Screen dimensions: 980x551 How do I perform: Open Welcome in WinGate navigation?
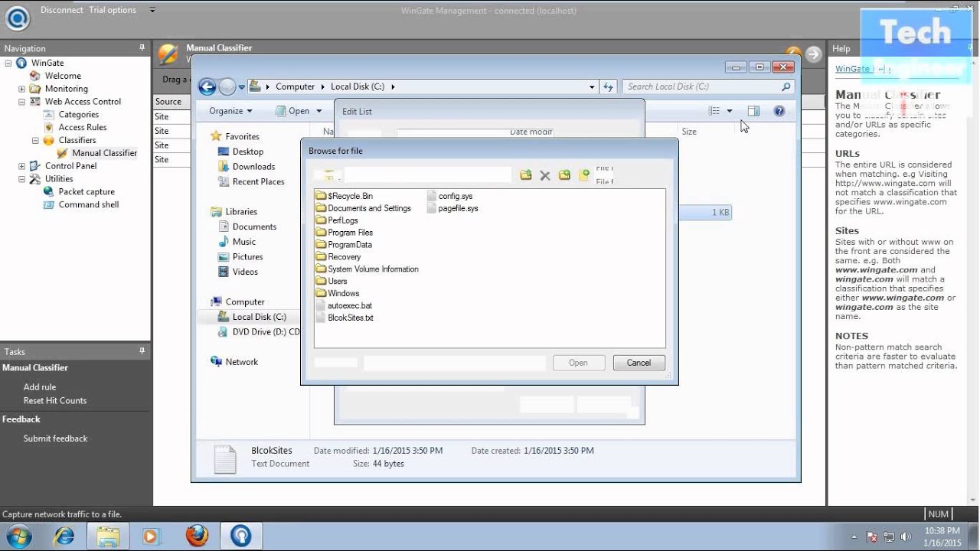55,76
